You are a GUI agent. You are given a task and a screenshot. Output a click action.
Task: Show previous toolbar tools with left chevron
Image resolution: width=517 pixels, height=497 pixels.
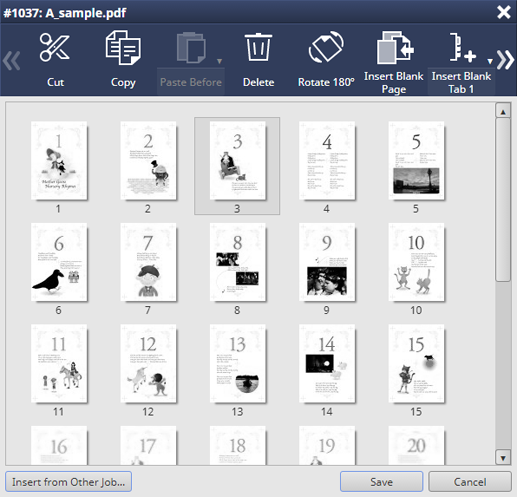(11, 61)
